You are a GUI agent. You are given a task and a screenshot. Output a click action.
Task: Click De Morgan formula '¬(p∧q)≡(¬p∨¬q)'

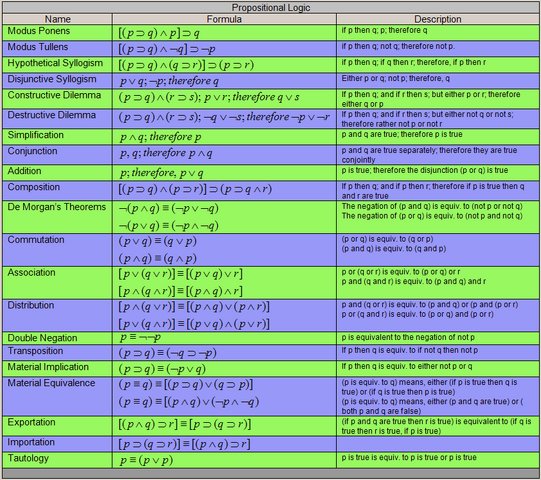click(x=168, y=208)
